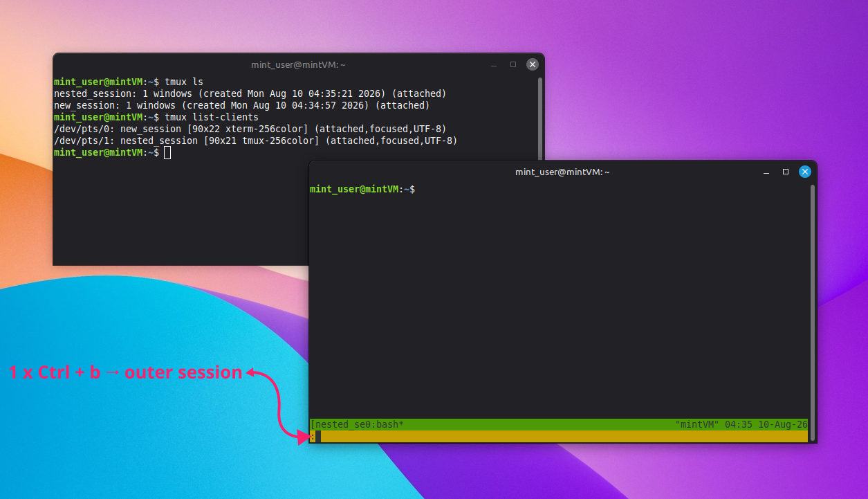This screenshot has height=499, width=868.
Task: Click the first prompt in back terminal
Action: pyautogui.click(x=107, y=82)
